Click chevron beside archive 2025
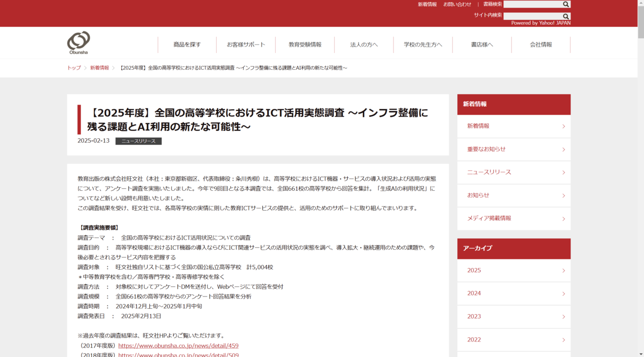Image resolution: width=644 pixels, height=357 pixels. pos(563,271)
